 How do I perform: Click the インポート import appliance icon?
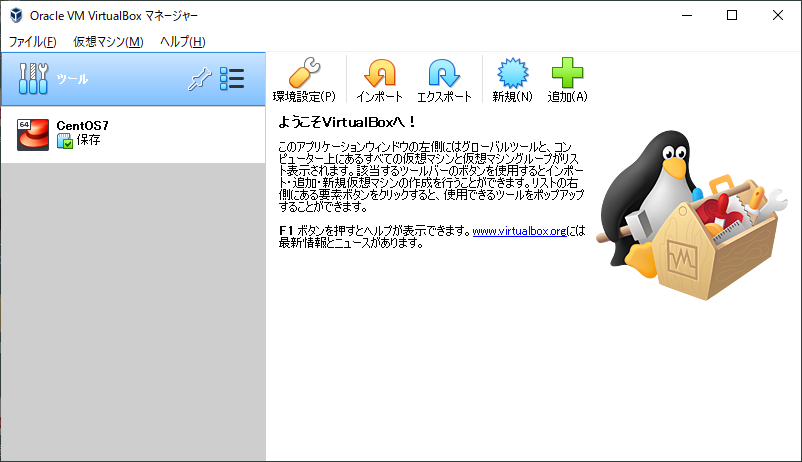click(380, 73)
